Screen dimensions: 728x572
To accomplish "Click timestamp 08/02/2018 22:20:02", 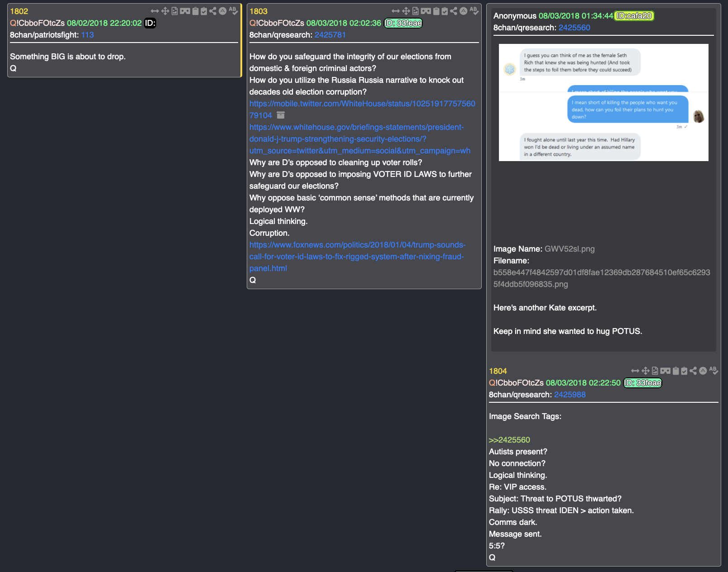I will coord(104,23).
